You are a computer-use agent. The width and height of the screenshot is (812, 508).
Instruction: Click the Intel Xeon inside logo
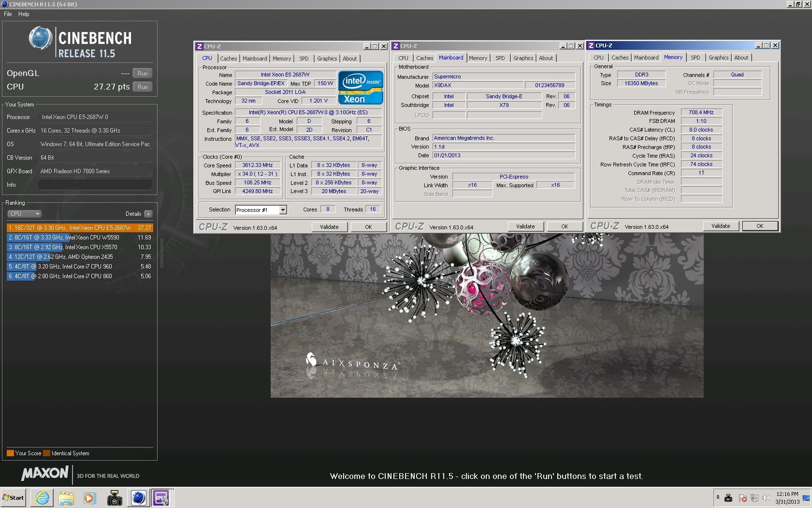click(361, 88)
